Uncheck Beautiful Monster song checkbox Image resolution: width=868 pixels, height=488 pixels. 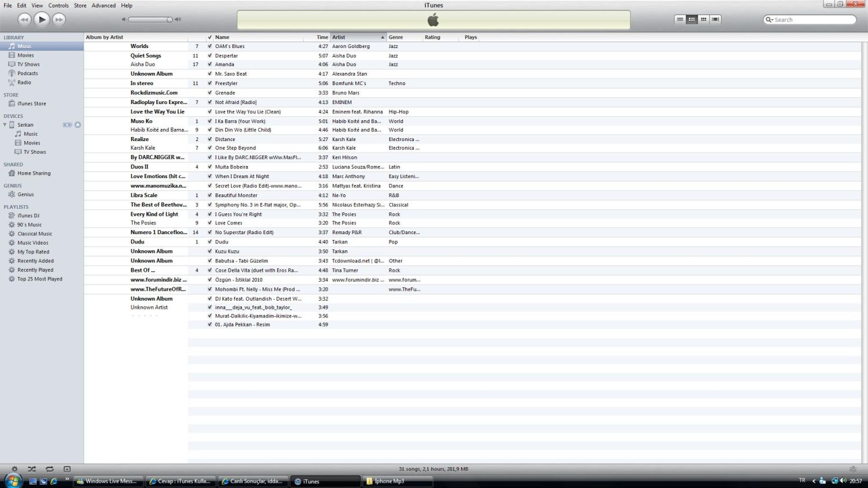[x=209, y=195]
